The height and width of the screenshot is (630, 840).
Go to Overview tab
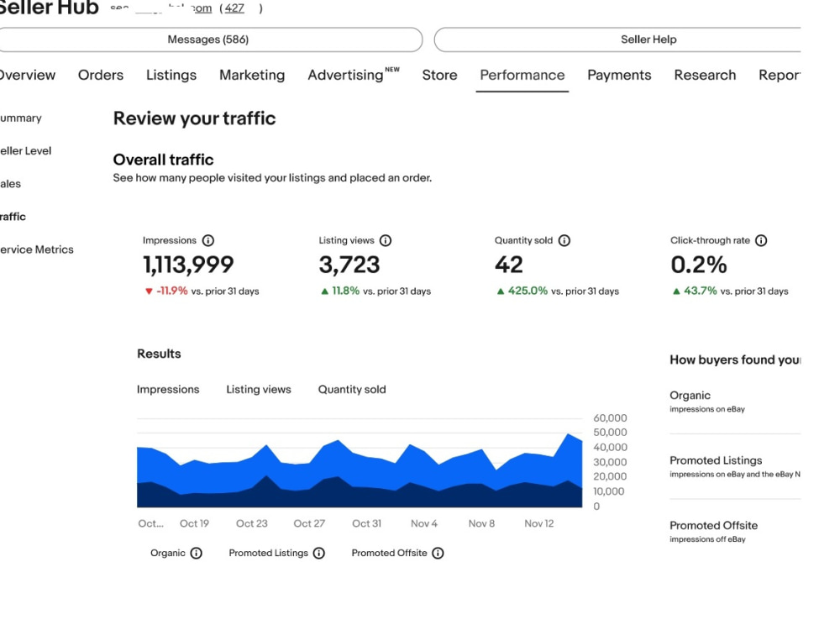point(27,75)
